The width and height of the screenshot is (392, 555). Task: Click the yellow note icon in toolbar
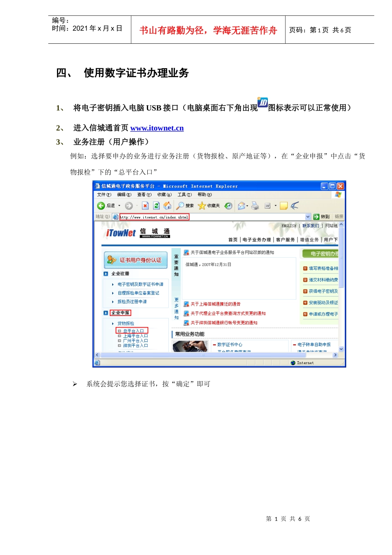click(284, 206)
